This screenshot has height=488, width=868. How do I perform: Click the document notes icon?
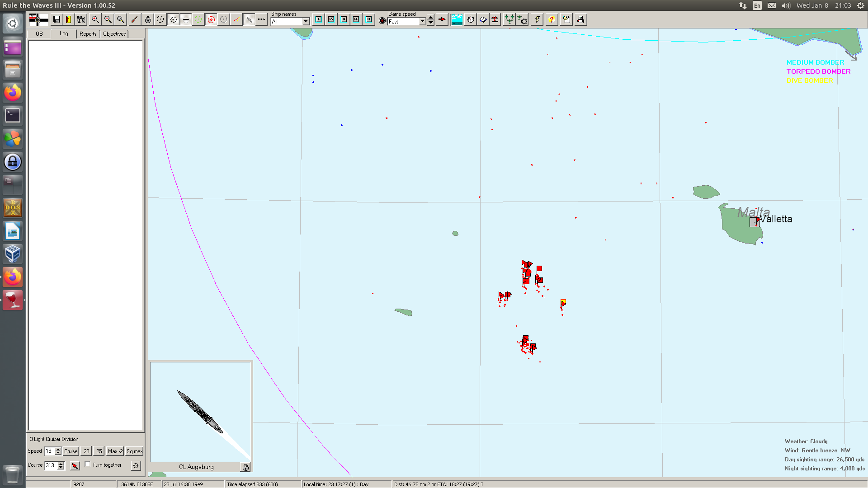pyautogui.click(x=566, y=19)
